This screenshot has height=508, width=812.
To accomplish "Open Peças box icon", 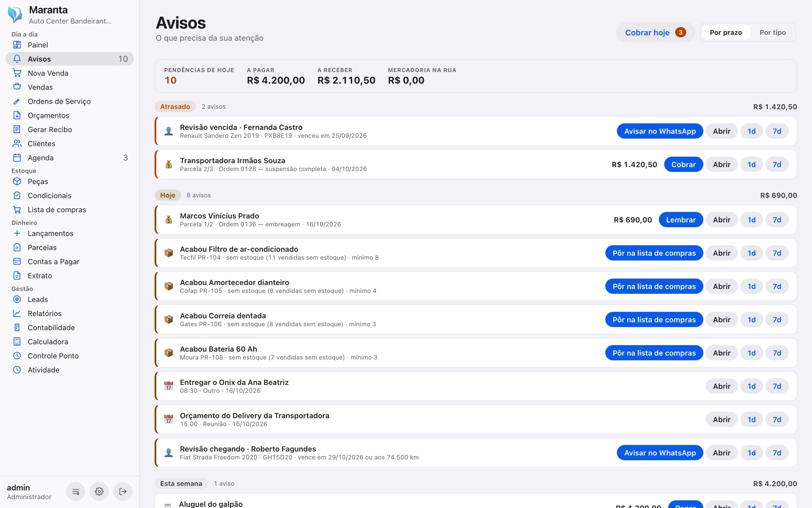I will pos(17,181).
